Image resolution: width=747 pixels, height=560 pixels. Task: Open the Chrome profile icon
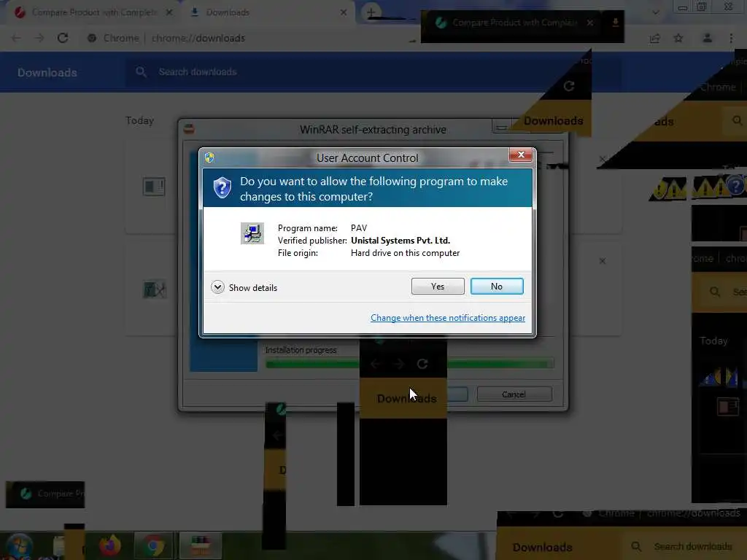pyautogui.click(x=708, y=38)
